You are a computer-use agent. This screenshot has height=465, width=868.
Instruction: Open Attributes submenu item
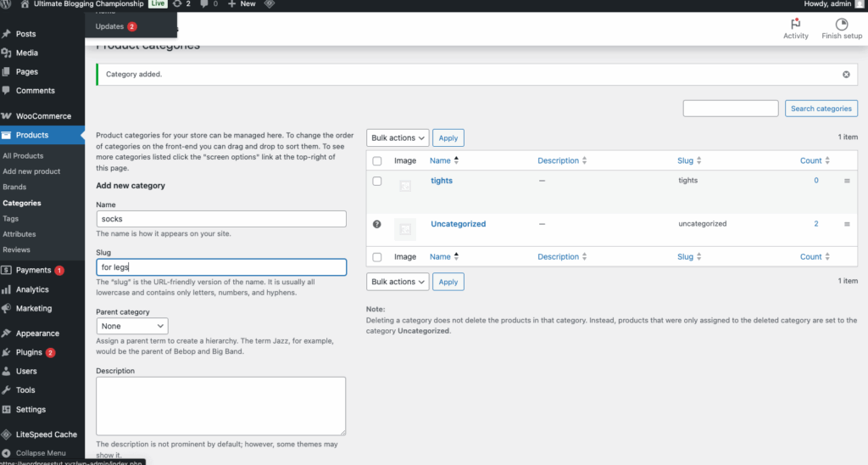[19, 234]
